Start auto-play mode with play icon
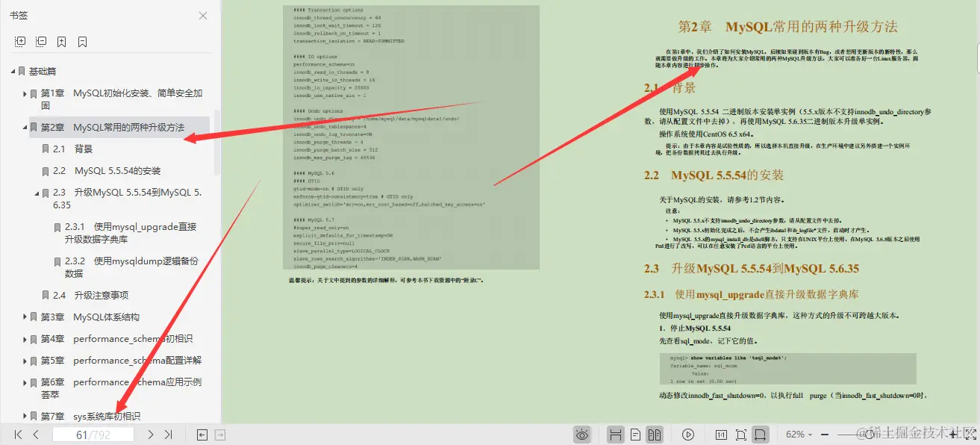Viewport: 980px width, 445px height. (687, 434)
